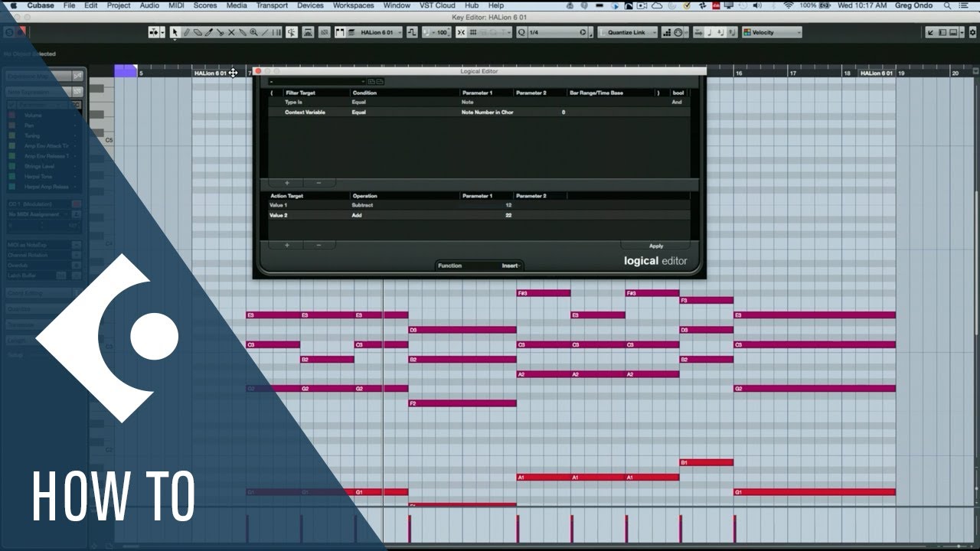Toggle the lower zone visibility icon
This screenshot has width=980, height=551.
pos(953,32)
